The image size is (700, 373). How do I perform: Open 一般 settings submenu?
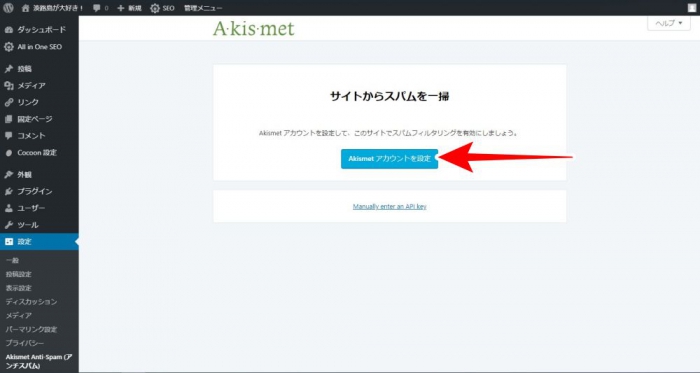tap(12, 261)
